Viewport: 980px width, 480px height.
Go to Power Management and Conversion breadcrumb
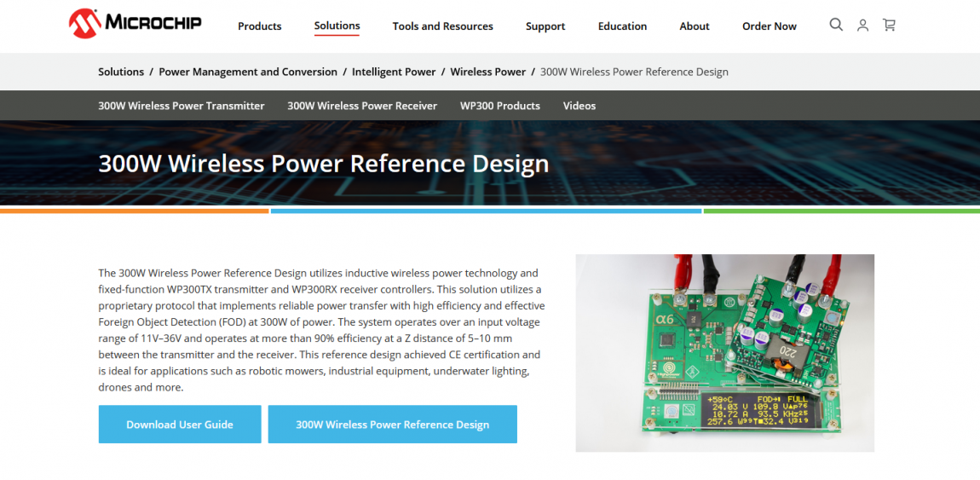coord(248,72)
